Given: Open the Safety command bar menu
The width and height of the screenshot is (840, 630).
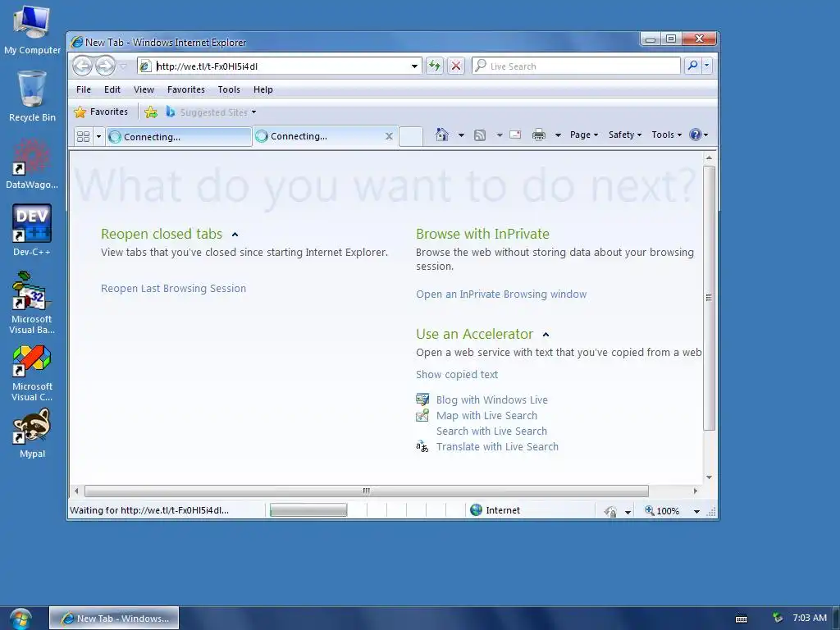Looking at the screenshot, I should [x=624, y=135].
